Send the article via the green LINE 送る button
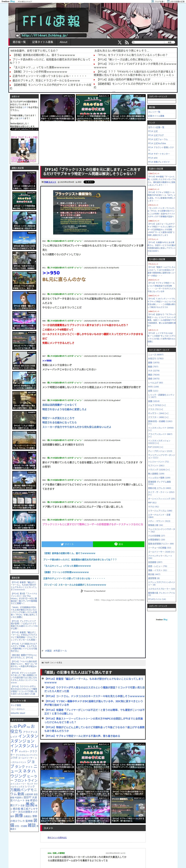 click(x=118, y=544)
